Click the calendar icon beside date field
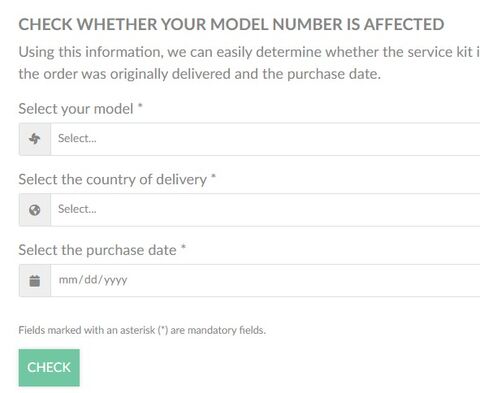 [35, 281]
